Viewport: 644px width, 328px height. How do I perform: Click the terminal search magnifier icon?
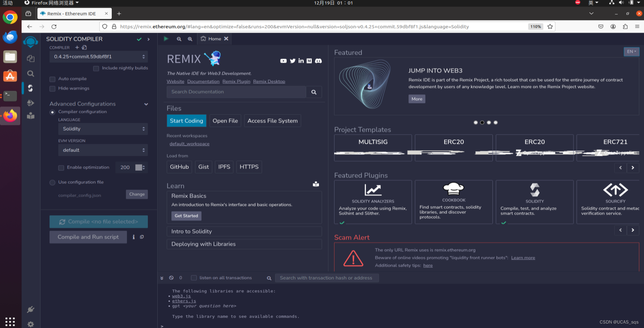coord(269,278)
